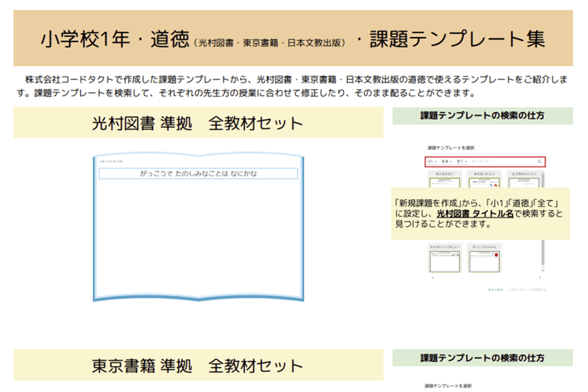Select the 秋とあそぼう template thumbnail
This screenshot has height=392, width=588.
(445, 180)
